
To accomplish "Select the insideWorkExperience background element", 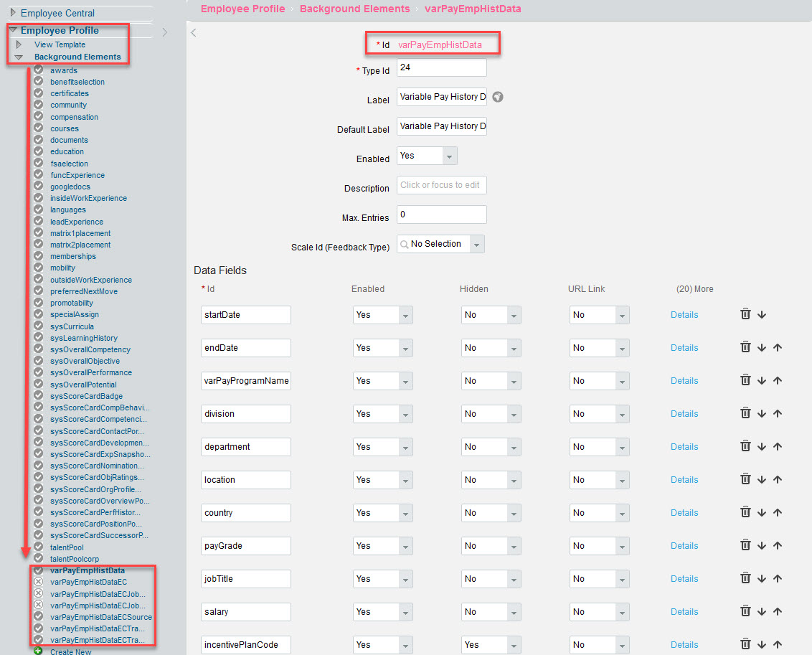I will (88, 198).
